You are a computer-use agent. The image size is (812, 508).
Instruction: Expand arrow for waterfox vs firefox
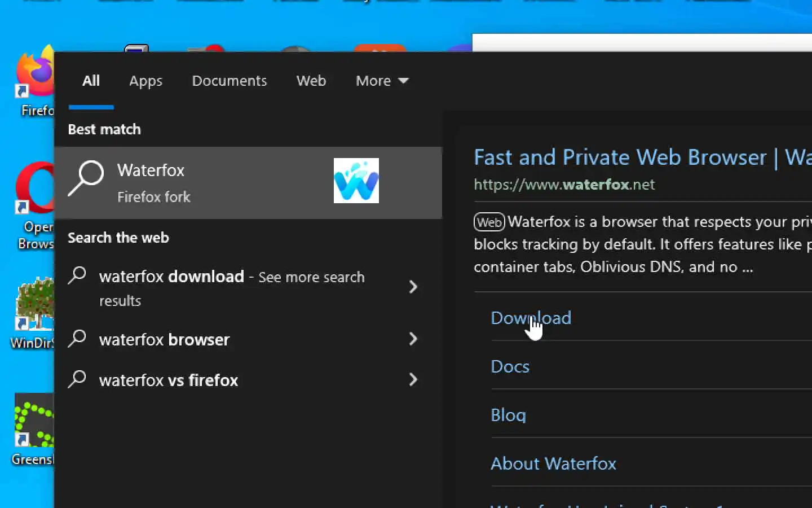[413, 379]
